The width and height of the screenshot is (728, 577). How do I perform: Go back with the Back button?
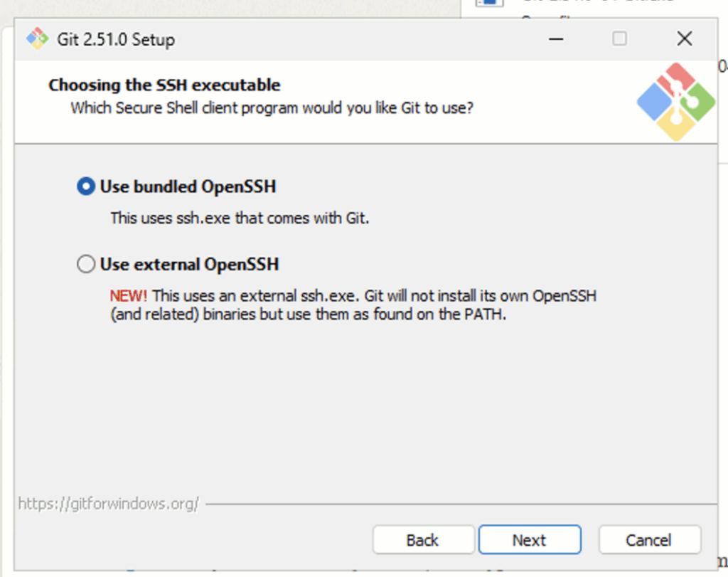point(423,540)
